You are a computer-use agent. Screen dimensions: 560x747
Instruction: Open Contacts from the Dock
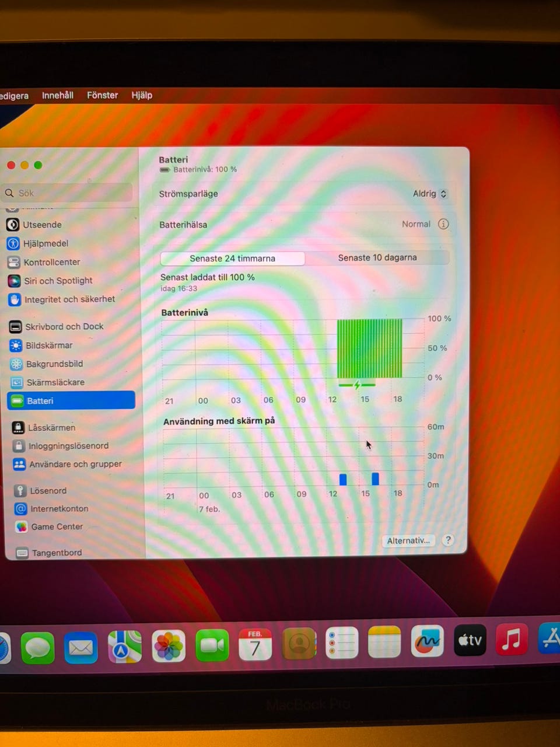coord(299,643)
